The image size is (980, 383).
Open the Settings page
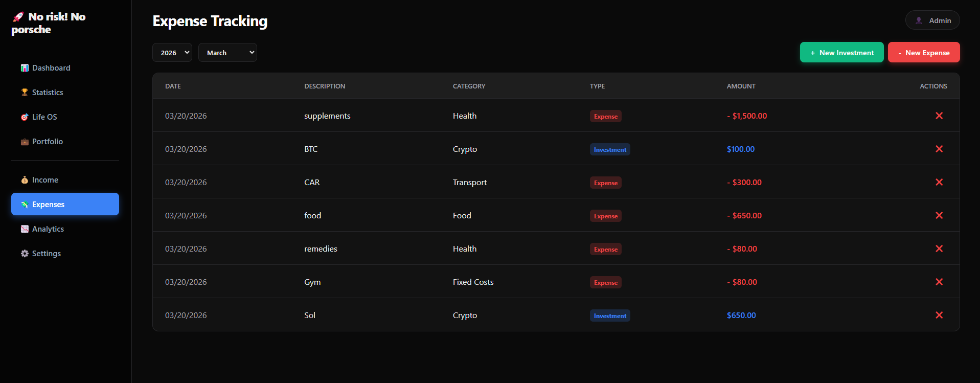pyautogui.click(x=46, y=254)
